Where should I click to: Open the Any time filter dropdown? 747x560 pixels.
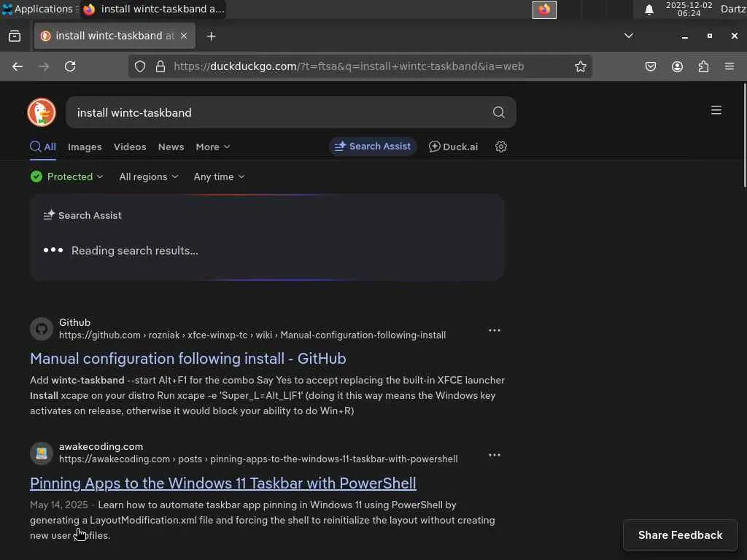tap(219, 176)
